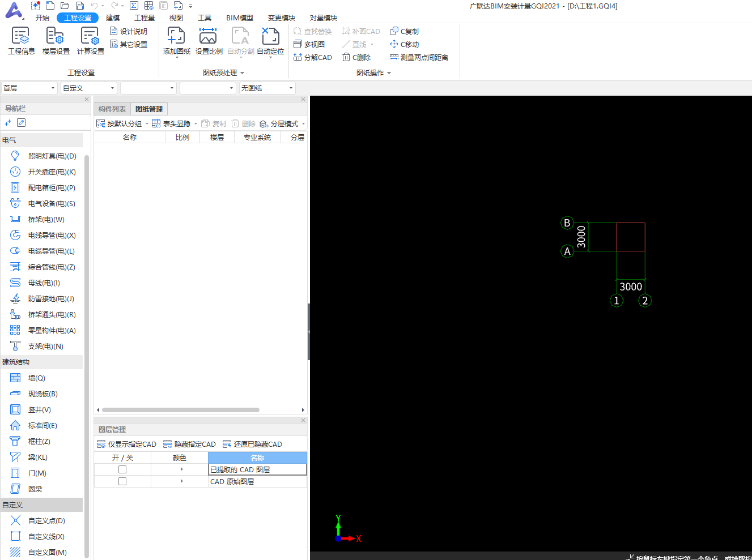The image size is (752, 560).
Task: Open the 工程量 ribbon tab
Action: coord(145,18)
